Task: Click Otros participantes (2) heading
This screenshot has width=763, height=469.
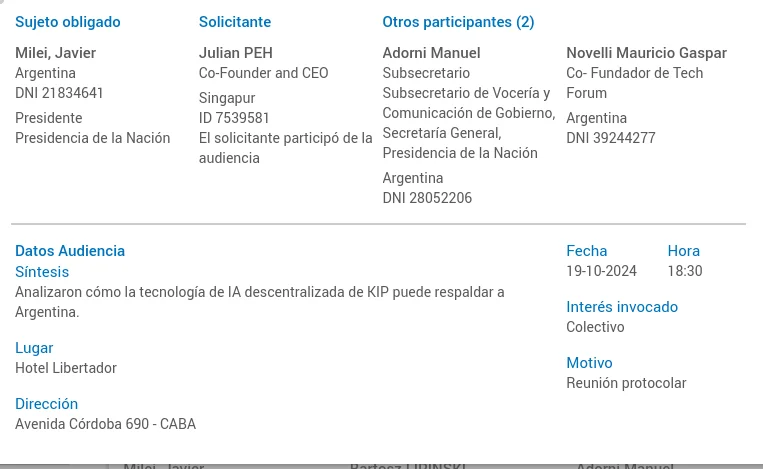Action: click(458, 22)
